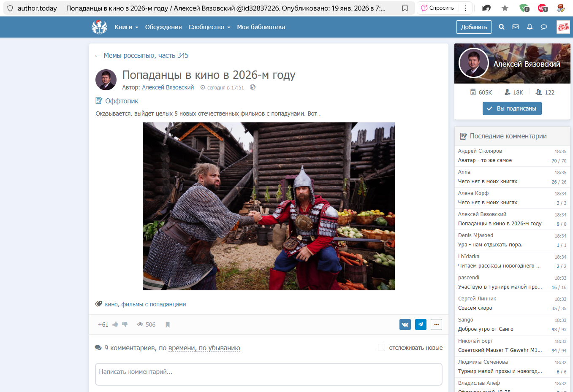The image size is (573, 392).
Task: Click the Написать комментарий input field
Action: pos(269,374)
